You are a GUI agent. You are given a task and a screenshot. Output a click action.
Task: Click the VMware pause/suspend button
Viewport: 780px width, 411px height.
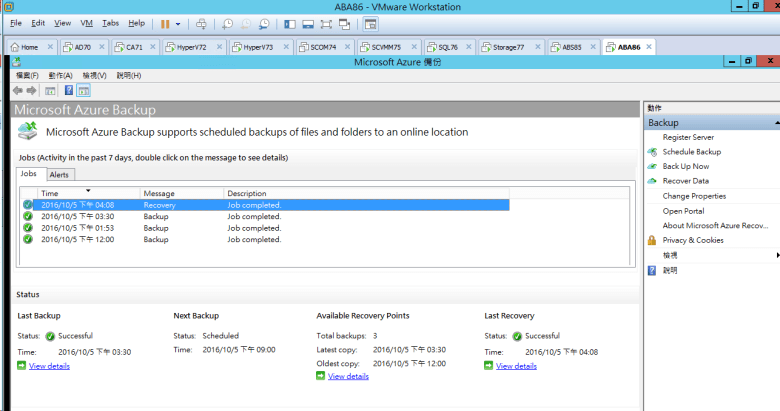click(x=165, y=23)
